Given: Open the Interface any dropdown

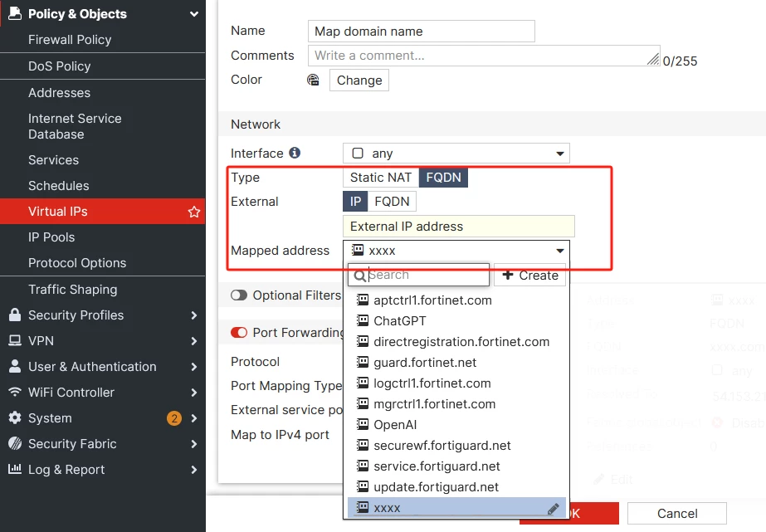Looking at the screenshot, I should (x=456, y=154).
